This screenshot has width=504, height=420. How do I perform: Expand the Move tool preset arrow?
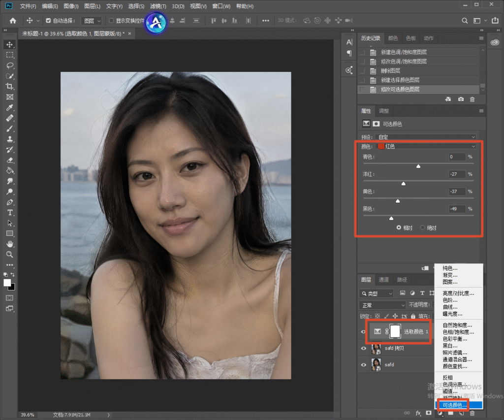(x=38, y=21)
